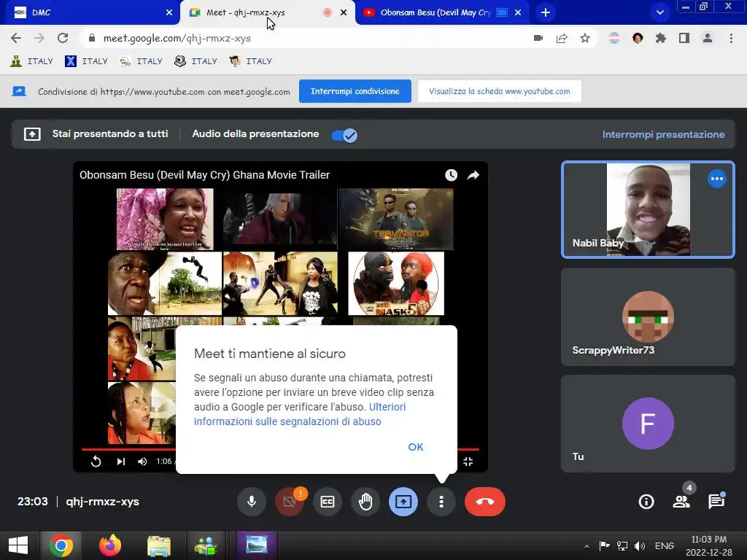Enable captions with the CC button
The image size is (747, 560).
point(328,502)
